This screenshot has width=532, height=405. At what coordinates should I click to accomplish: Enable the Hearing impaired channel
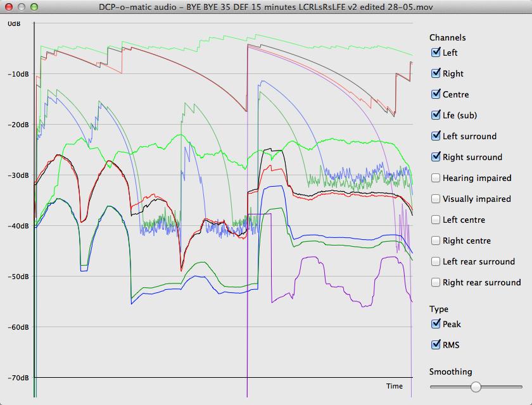point(436,178)
